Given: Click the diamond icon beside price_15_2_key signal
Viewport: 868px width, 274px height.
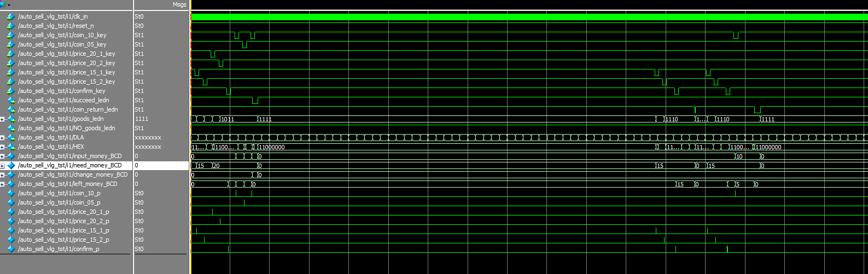Looking at the screenshot, I should coord(10,81).
